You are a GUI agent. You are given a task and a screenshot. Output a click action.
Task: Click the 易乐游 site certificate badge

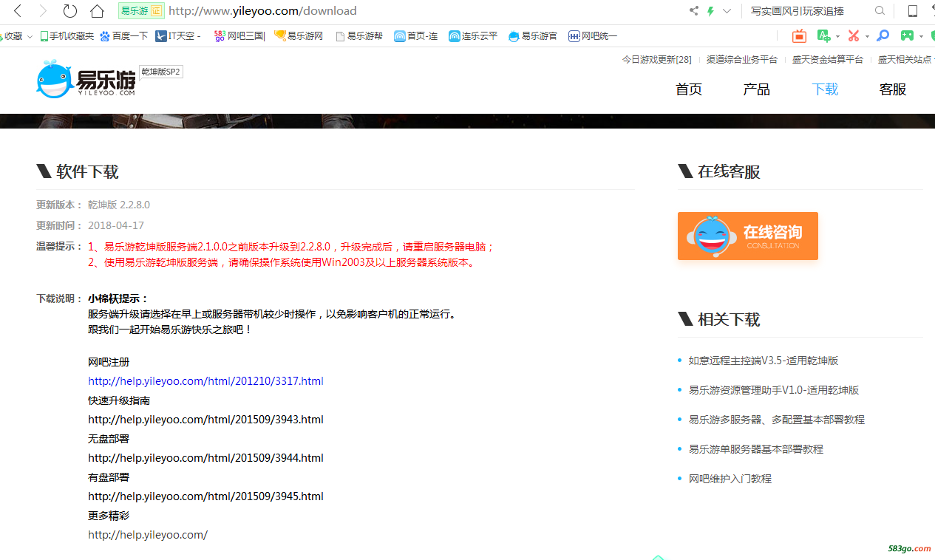pyautogui.click(x=141, y=11)
